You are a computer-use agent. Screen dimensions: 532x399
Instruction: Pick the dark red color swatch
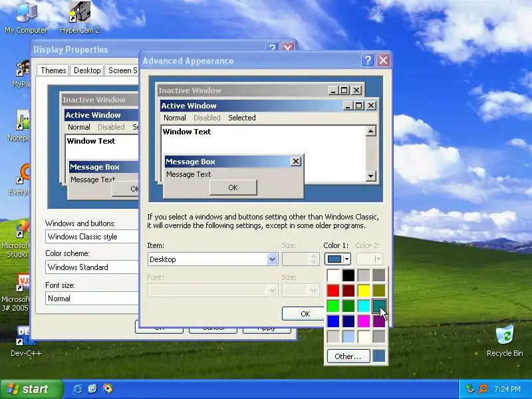click(x=348, y=291)
